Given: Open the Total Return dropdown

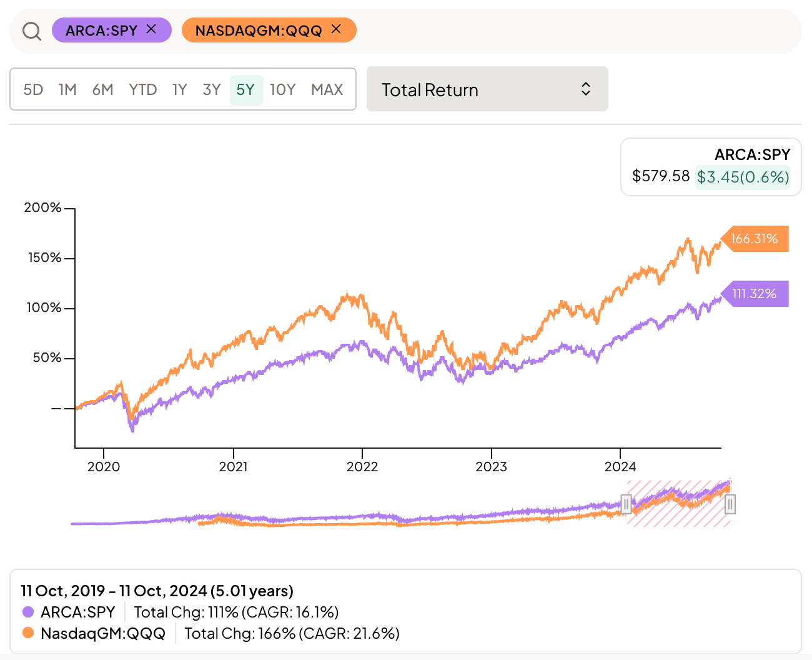Looking at the screenshot, I should click(487, 89).
